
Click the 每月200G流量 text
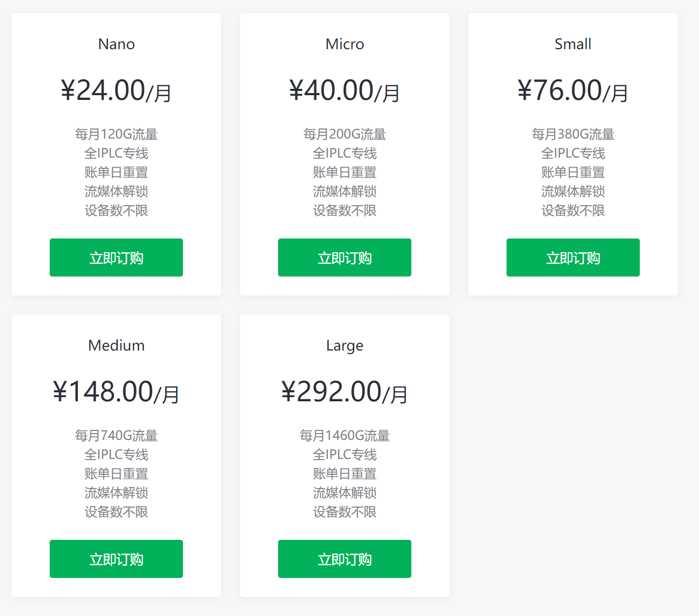point(345,134)
